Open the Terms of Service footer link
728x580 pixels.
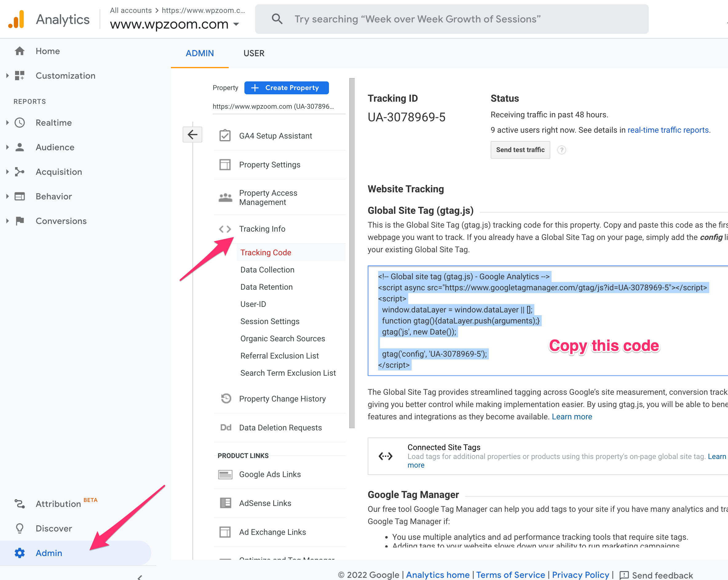511,575
